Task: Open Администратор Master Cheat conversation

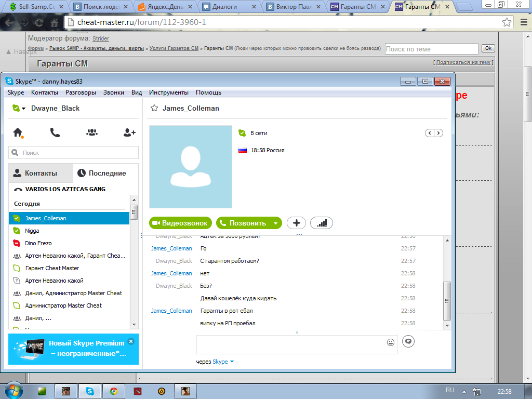Action: pos(69,305)
